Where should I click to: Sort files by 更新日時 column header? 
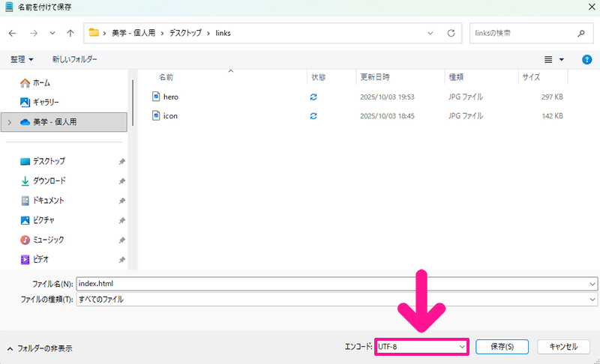(374, 77)
